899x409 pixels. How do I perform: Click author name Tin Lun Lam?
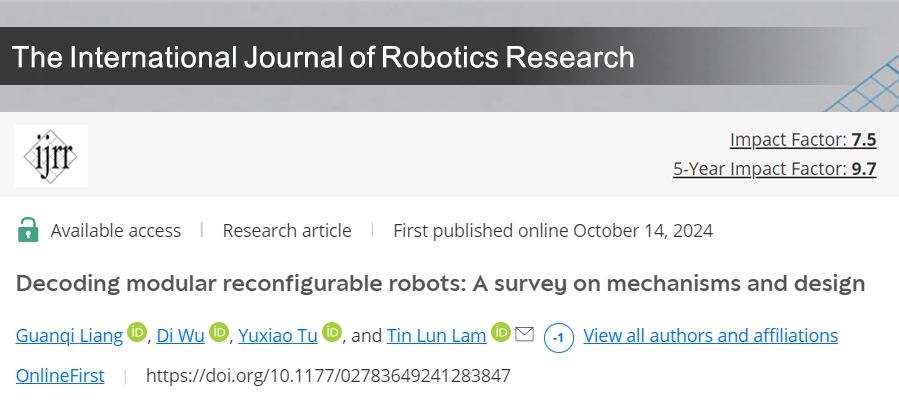click(437, 335)
